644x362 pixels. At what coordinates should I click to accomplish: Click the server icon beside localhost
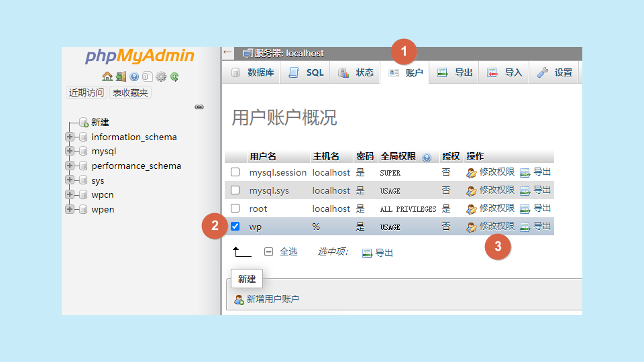point(248,54)
